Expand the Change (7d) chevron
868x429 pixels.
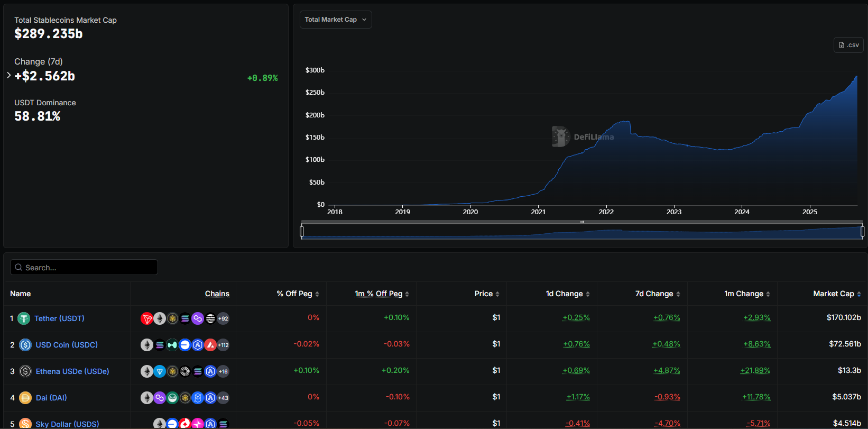tap(9, 75)
